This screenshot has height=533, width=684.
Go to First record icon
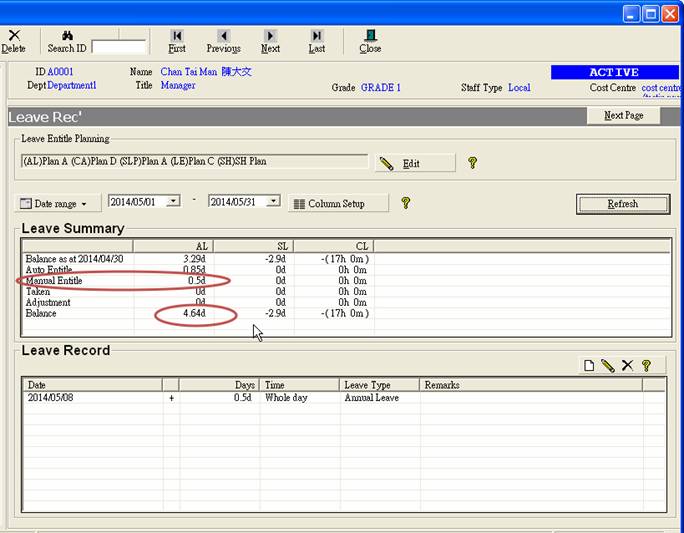tap(177, 35)
